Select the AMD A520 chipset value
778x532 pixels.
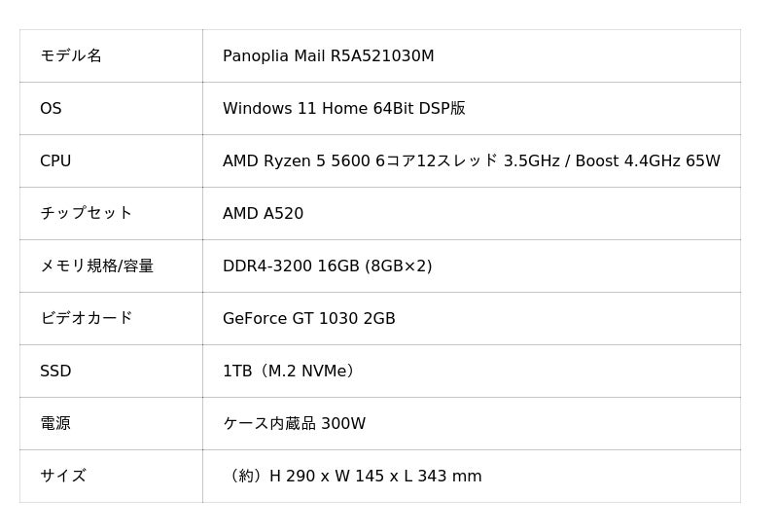(263, 214)
